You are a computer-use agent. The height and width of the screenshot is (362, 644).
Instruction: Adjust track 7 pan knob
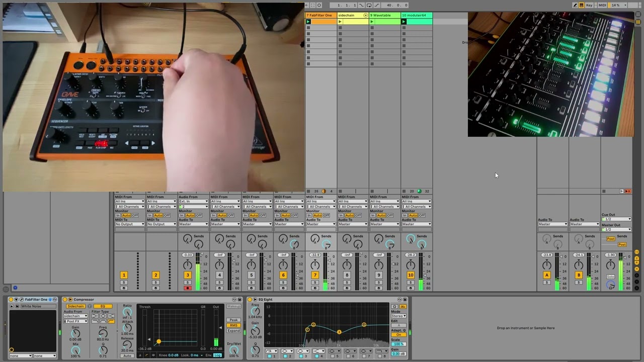click(x=315, y=265)
